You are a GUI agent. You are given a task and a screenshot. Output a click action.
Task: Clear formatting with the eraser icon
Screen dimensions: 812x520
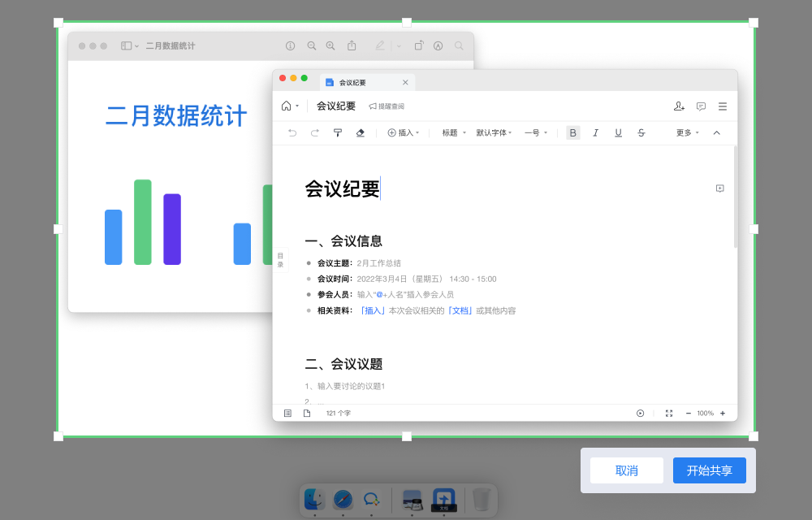(x=361, y=133)
